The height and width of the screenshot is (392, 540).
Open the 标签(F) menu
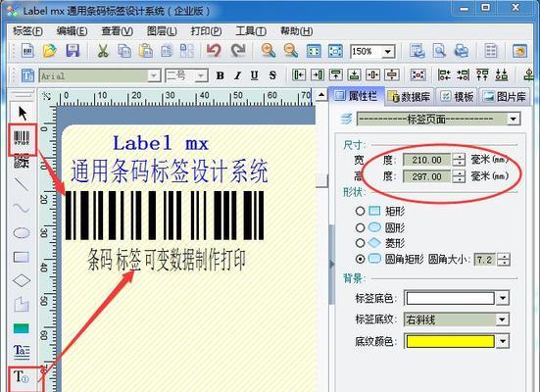coord(27,31)
